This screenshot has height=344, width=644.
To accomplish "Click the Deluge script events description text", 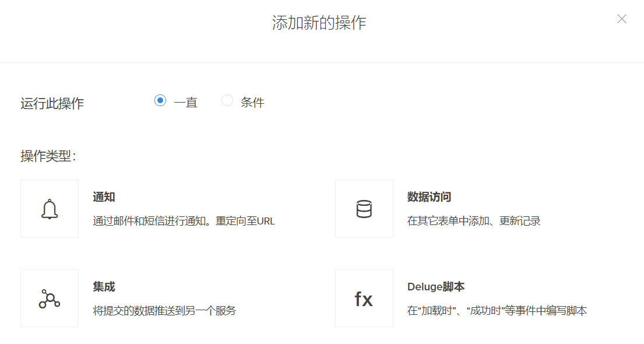I will (497, 311).
